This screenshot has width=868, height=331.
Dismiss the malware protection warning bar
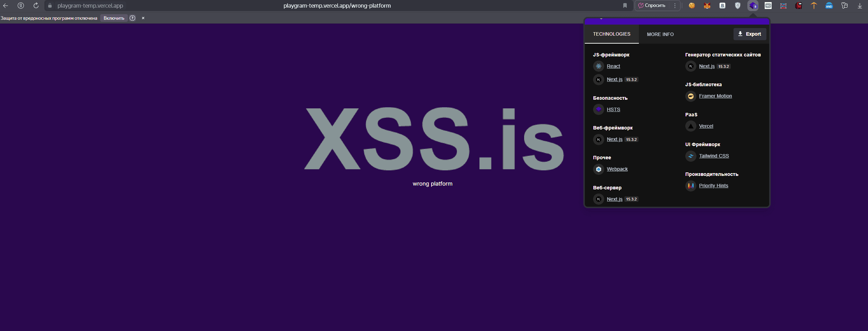coord(143,18)
